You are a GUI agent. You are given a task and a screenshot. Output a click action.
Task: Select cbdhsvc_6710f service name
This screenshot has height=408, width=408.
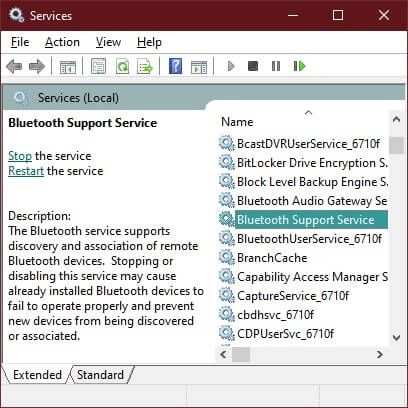point(275,315)
